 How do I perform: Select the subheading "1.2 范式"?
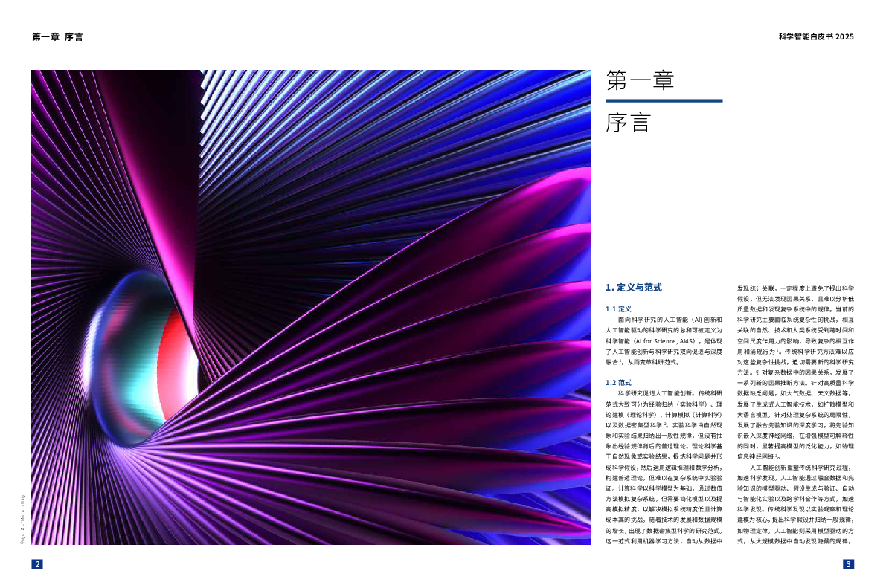(618, 382)
